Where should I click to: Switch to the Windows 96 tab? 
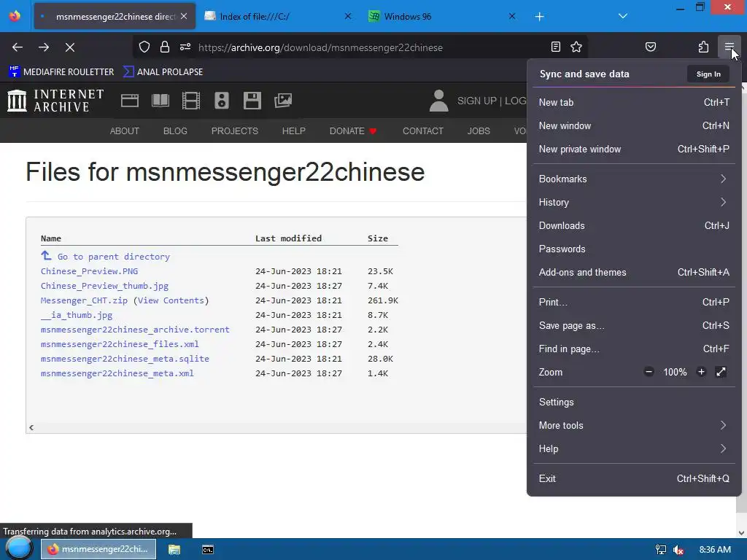(442, 16)
